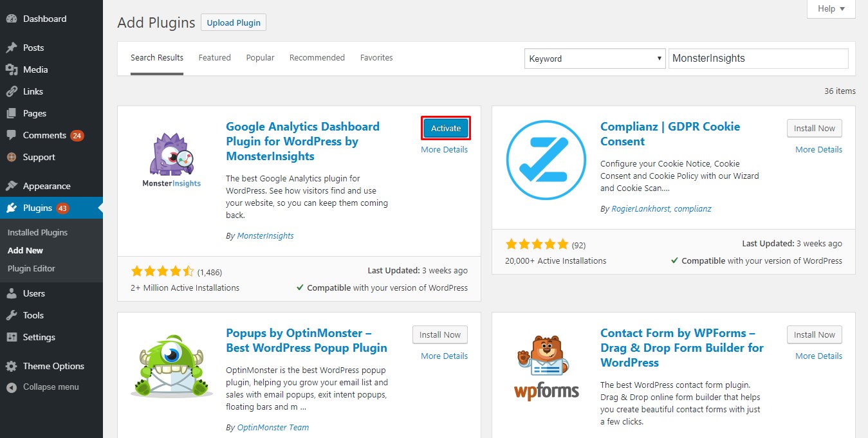Click the Links chain icon

pyautogui.click(x=11, y=91)
